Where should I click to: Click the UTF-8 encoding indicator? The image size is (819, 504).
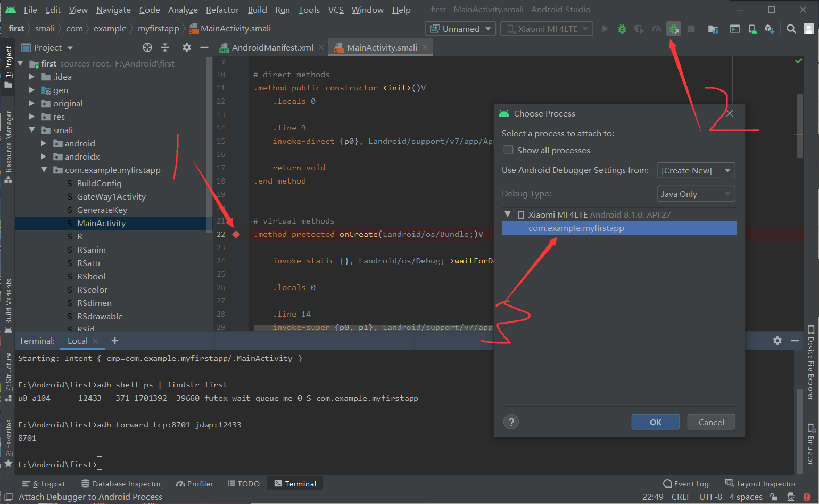coord(710,497)
